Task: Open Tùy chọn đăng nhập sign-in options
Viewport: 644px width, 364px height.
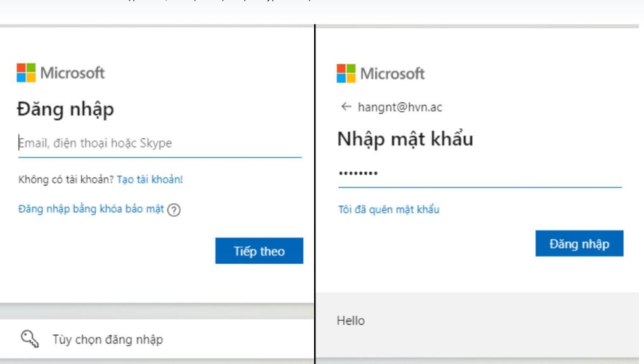Action: click(107, 340)
